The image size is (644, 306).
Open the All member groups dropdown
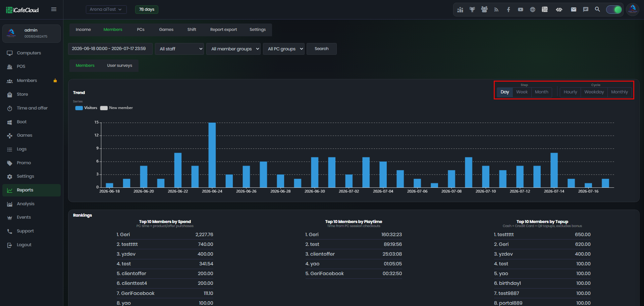[233, 49]
